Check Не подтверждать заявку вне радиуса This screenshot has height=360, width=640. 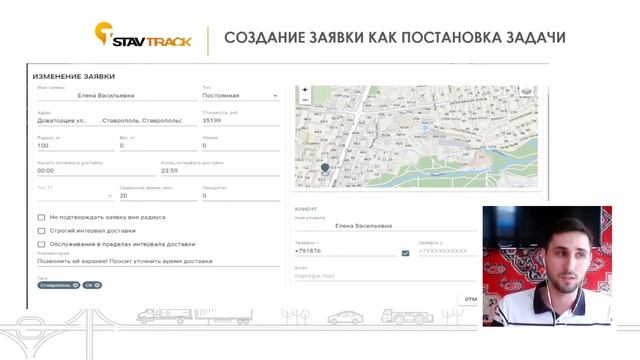[x=41, y=218]
